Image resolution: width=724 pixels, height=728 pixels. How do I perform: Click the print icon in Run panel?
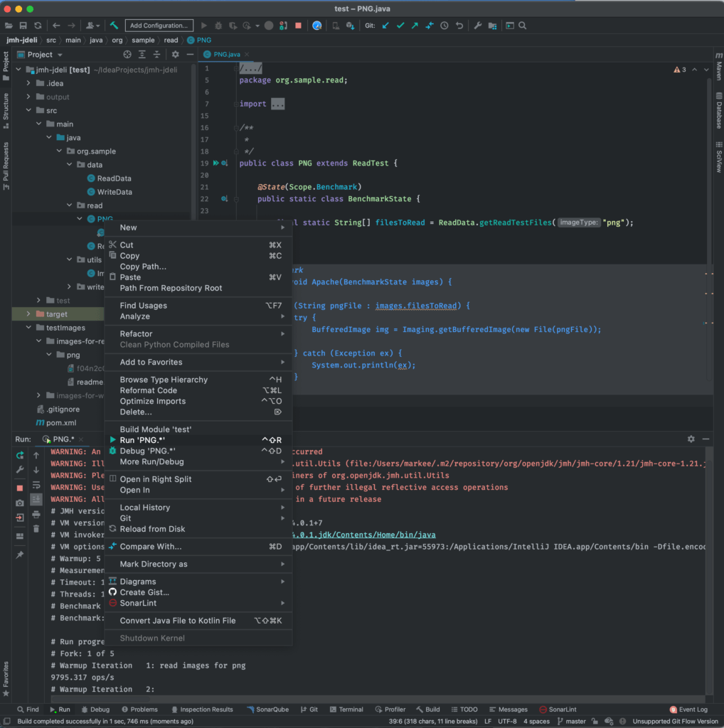36,513
